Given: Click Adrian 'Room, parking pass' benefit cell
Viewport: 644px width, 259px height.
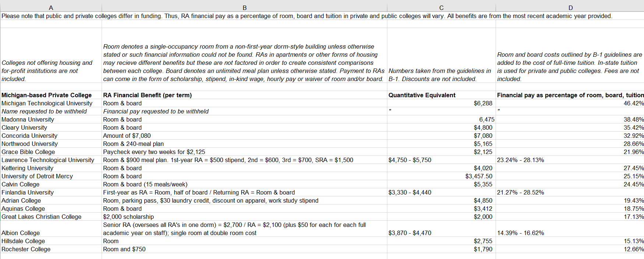Looking at the screenshot, I should [244, 200].
